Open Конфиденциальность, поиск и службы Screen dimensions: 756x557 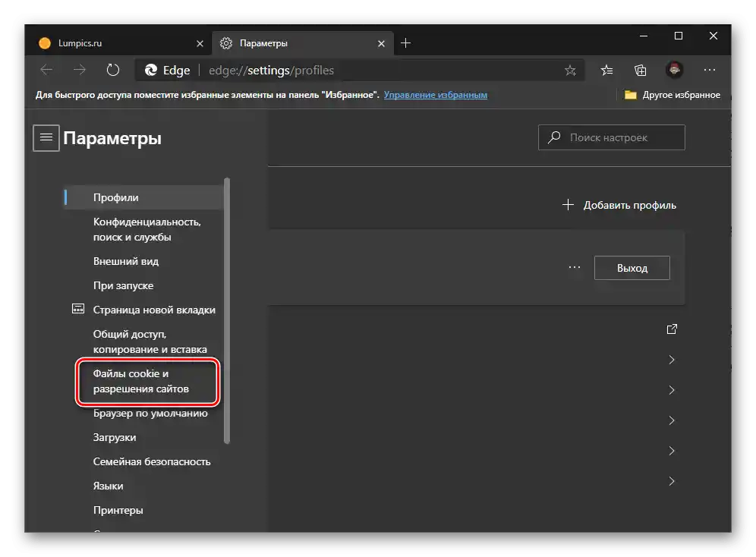[x=146, y=229]
